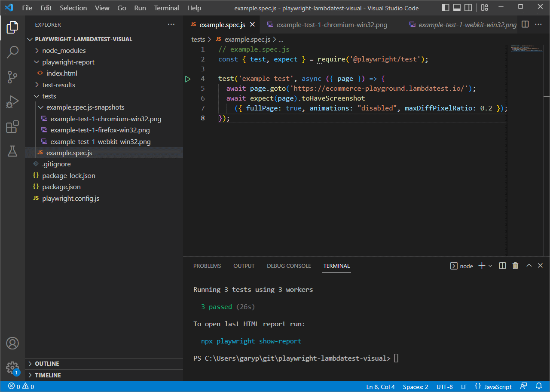Screen dimensions: 550x392
Task: Open the Manage gear menu
Action: click(12, 368)
